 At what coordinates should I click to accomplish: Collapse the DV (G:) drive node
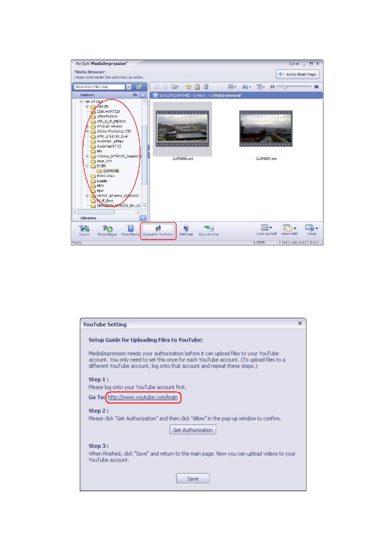pos(81,102)
